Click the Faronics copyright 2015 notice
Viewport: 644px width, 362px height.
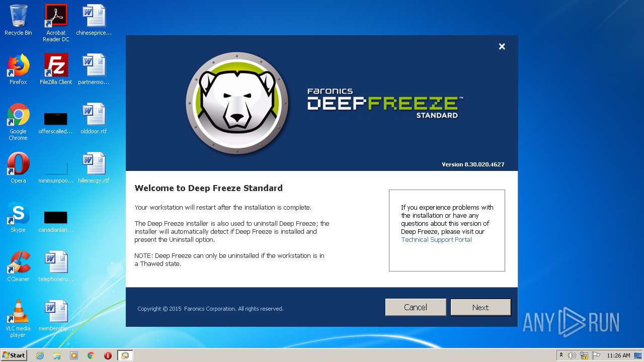pos(210,309)
